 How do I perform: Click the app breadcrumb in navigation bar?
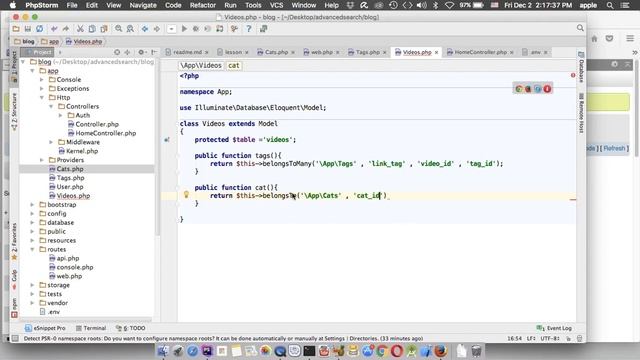pyautogui.click(x=50, y=42)
